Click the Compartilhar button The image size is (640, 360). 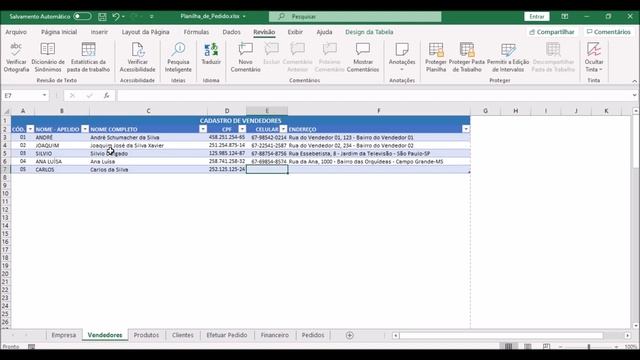(551, 32)
